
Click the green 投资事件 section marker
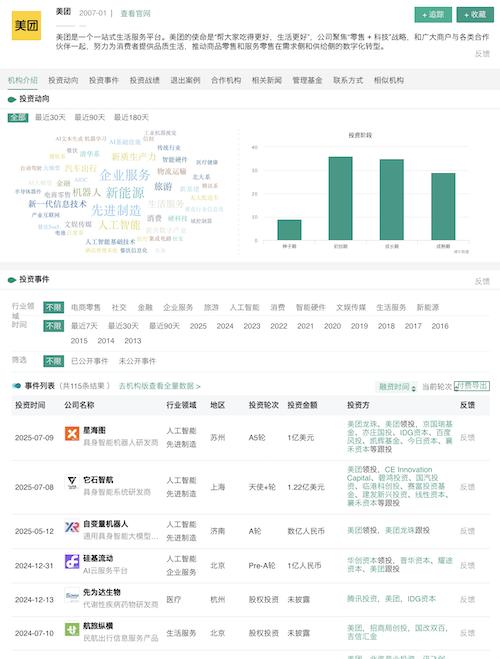click(x=12, y=279)
